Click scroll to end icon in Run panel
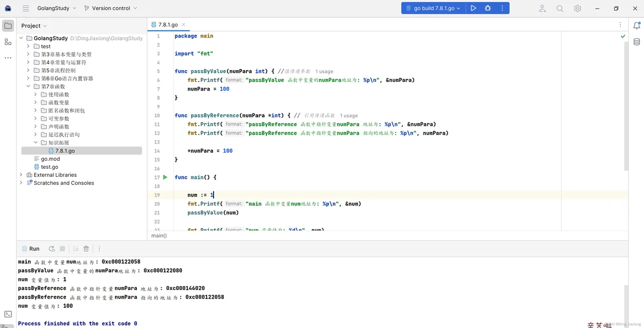This screenshot has width=644, height=328. pyautogui.click(x=76, y=249)
